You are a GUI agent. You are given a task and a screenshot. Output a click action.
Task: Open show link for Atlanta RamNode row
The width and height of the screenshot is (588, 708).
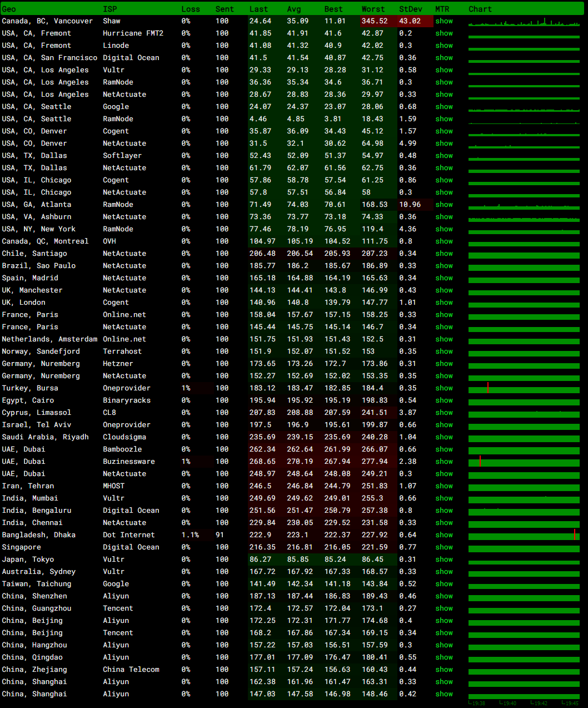444,205
